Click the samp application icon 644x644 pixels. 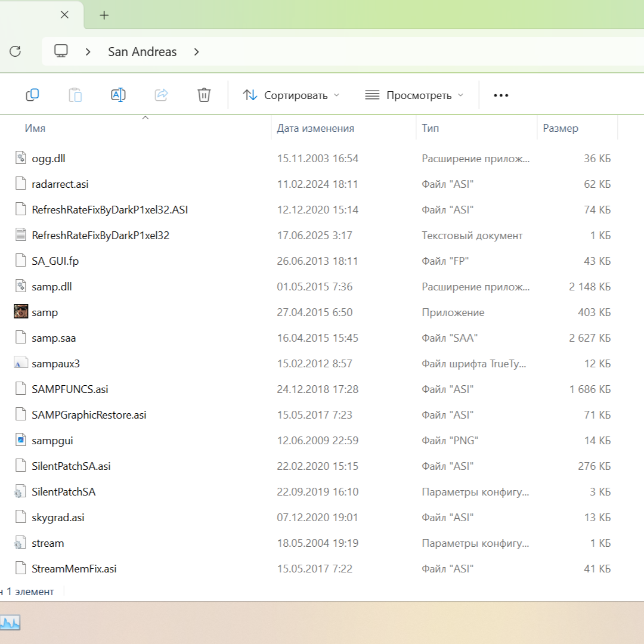point(21,312)
